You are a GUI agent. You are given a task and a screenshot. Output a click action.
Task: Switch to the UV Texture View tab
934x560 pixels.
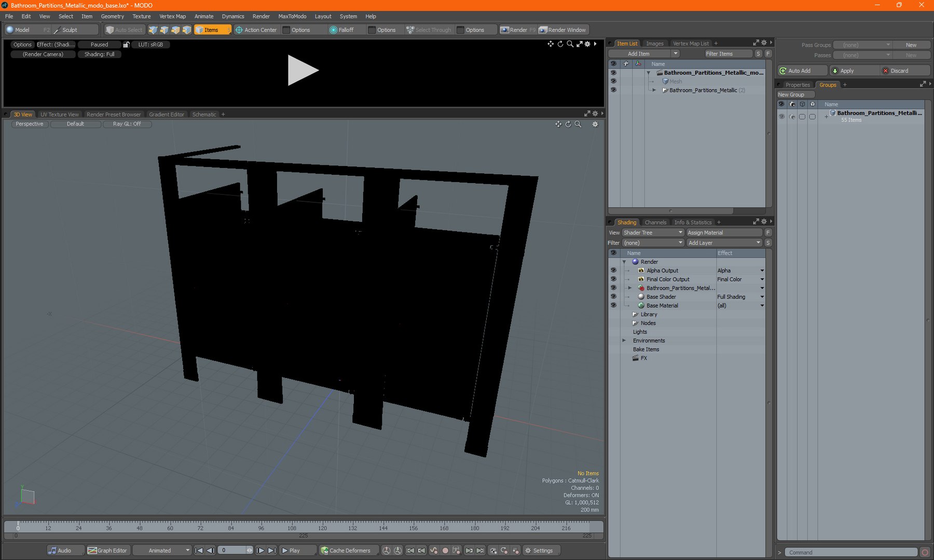(x=60, y=115)
